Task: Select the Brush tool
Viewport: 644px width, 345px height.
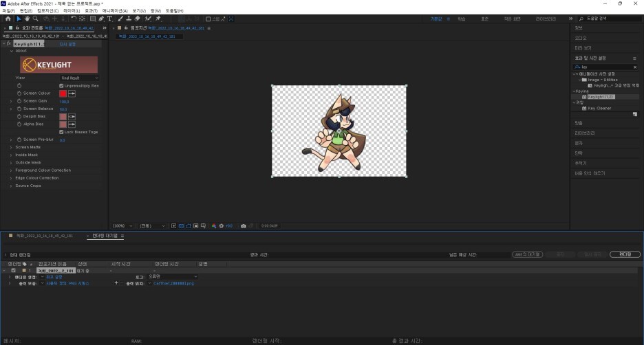Action: 120,19
